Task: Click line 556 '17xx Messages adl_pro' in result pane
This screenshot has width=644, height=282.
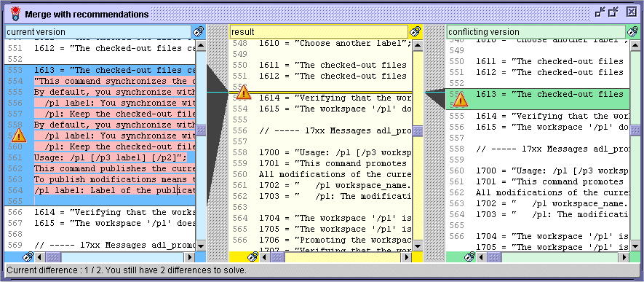Action: tap(335, 130)
